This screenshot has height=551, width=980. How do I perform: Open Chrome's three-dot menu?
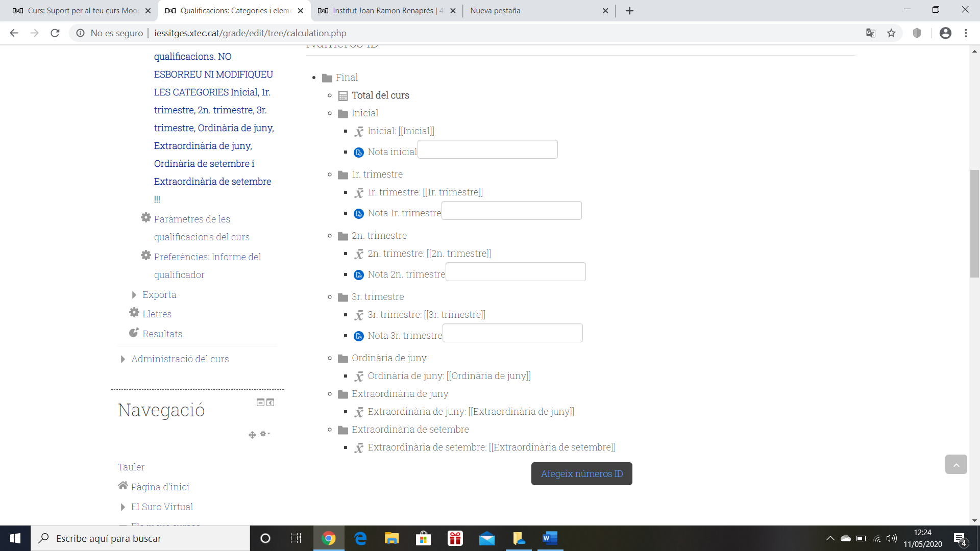(966, 33)
